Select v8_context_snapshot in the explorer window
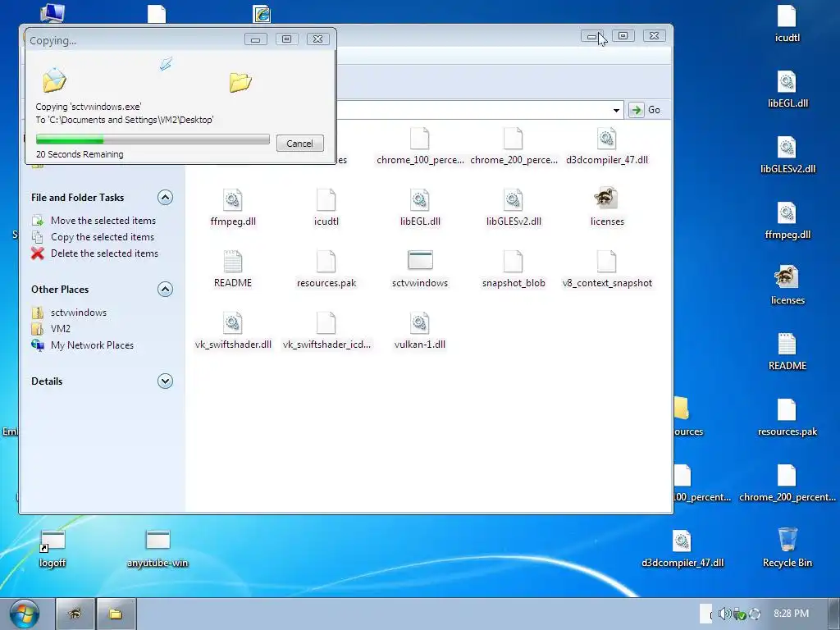This screenshot has height=630, width=840. tap(607, 269)
